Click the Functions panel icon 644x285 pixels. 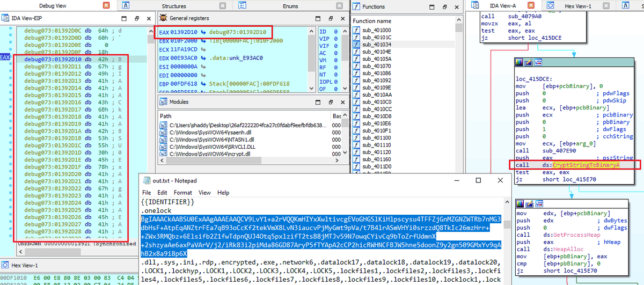tap(356, 7)
